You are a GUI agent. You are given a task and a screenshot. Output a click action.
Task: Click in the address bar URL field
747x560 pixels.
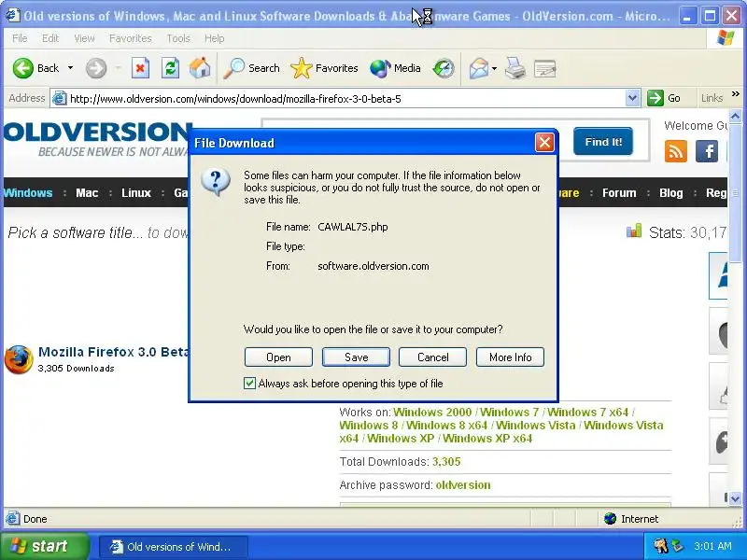click(345, 99)
